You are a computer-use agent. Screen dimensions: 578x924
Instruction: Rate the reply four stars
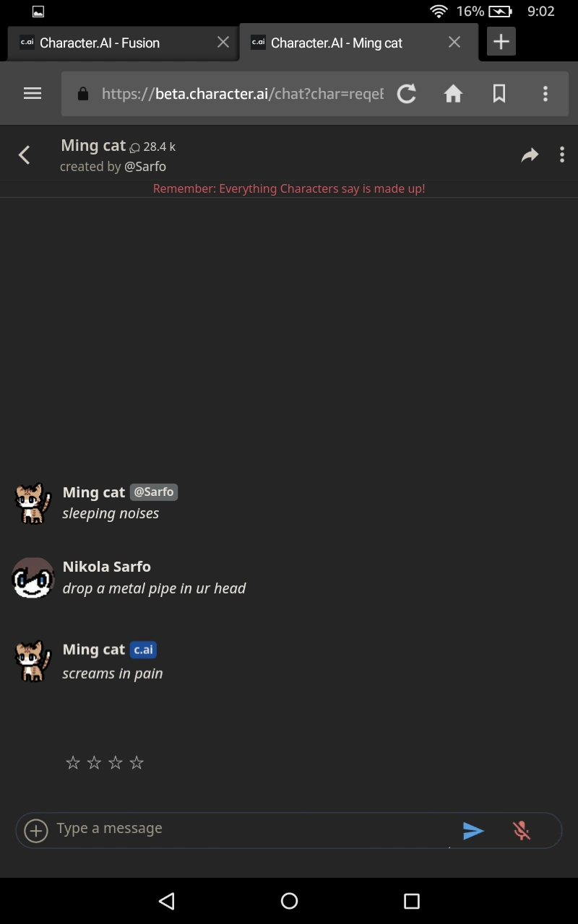coord(137,762)
